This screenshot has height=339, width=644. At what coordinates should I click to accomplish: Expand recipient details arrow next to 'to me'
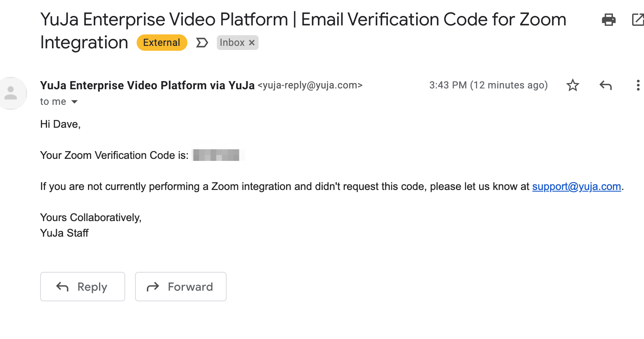74,102
